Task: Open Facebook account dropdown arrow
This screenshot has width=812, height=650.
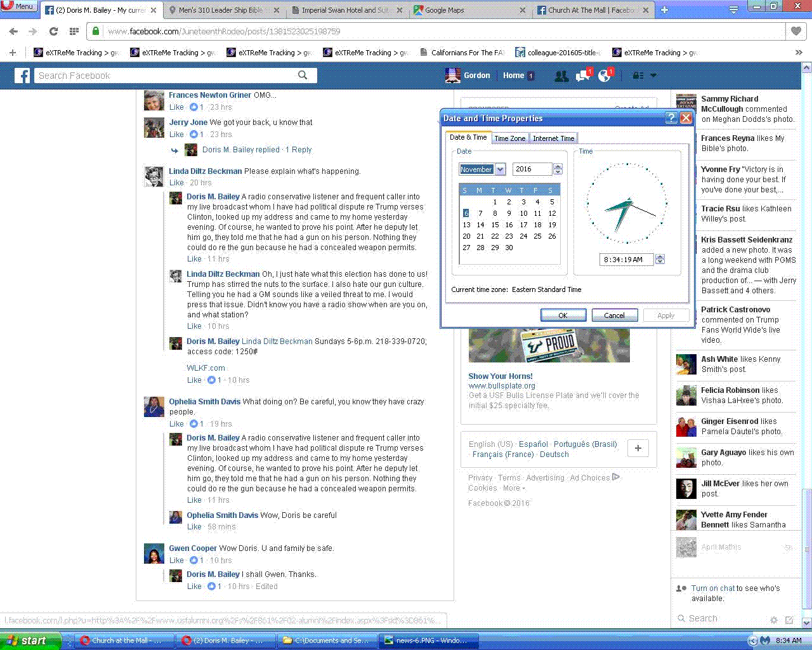Action: coord(653,76)
